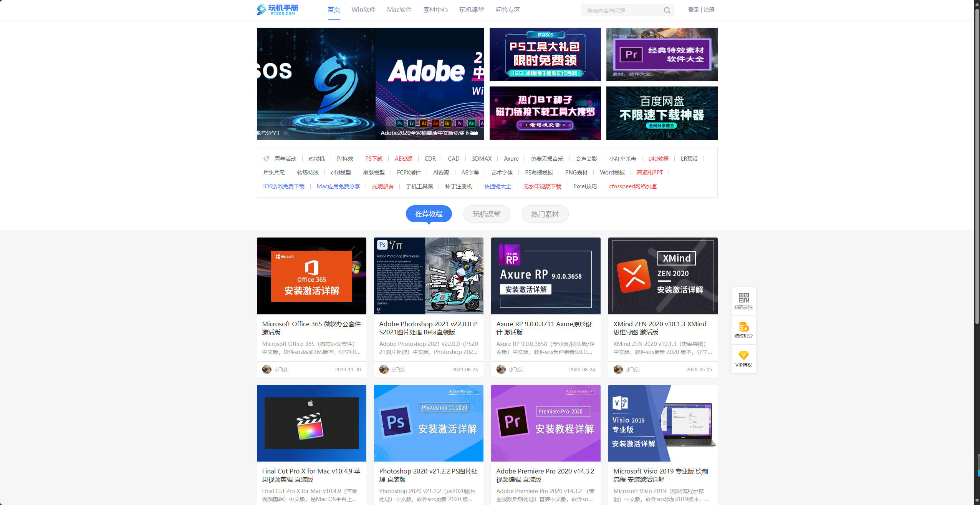
Task: Open the c4d教程 tag
Action: tap(658, 159)
